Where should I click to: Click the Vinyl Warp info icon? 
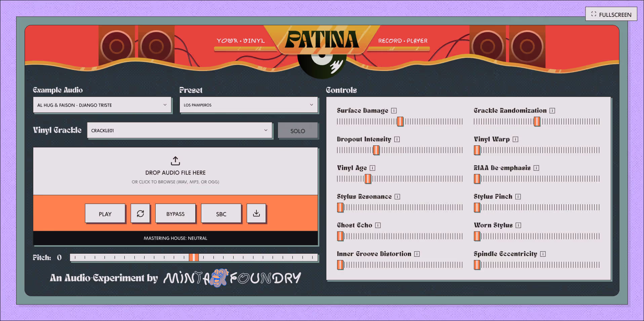[516, 139]
